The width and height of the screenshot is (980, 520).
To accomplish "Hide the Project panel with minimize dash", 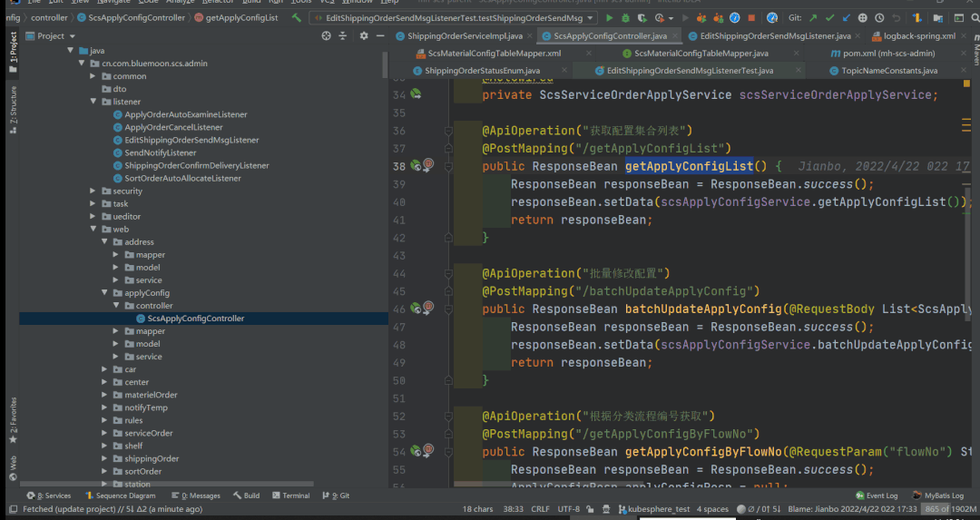I will pos(381,35).
